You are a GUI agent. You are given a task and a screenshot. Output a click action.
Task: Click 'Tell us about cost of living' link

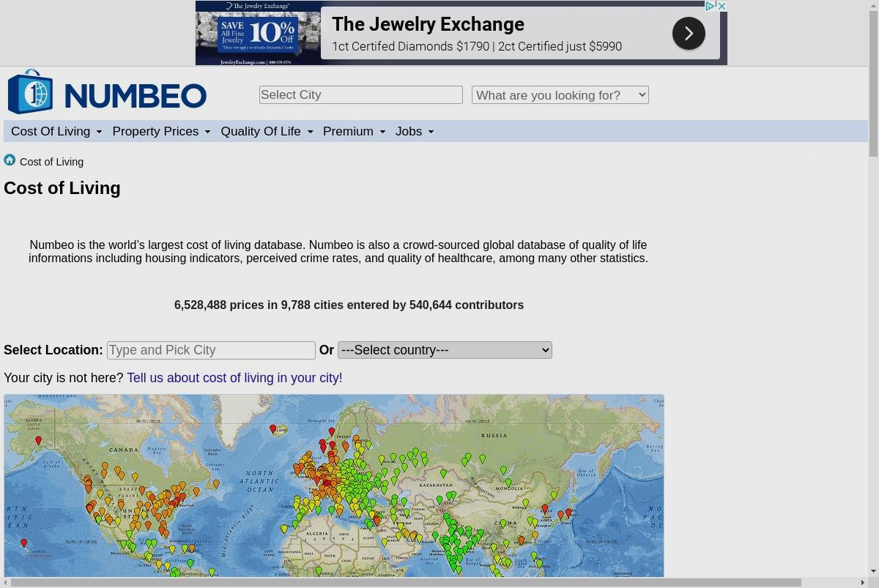(x=234, y=378)
